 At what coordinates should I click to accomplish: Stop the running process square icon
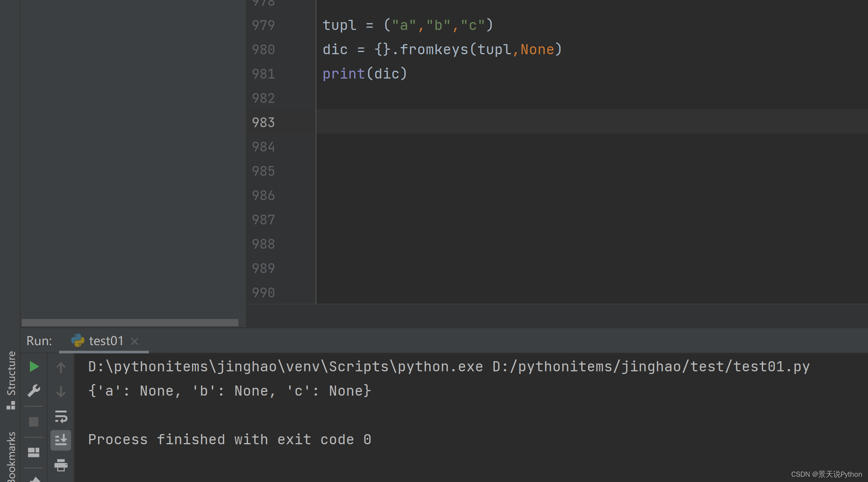[x=34, y=422]
